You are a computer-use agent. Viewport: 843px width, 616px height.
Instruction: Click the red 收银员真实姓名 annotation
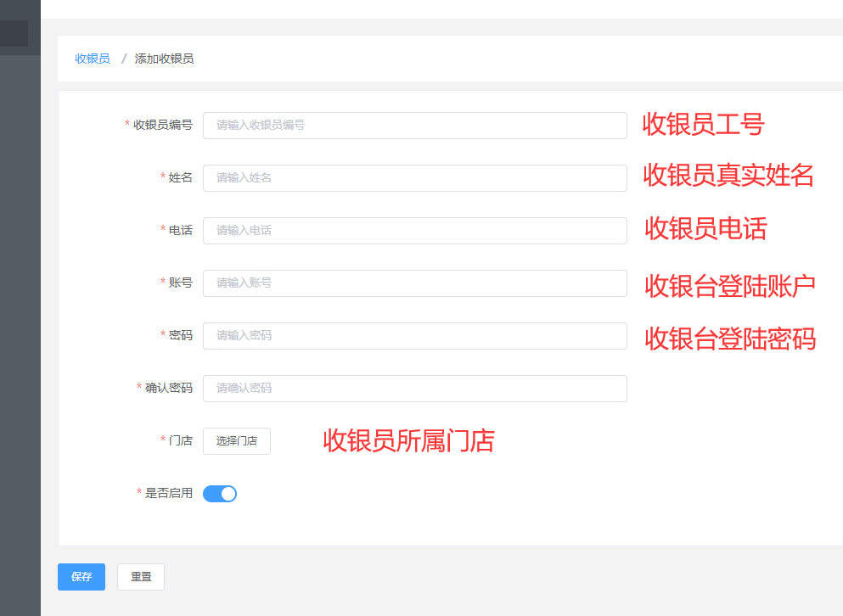[728, 175]
